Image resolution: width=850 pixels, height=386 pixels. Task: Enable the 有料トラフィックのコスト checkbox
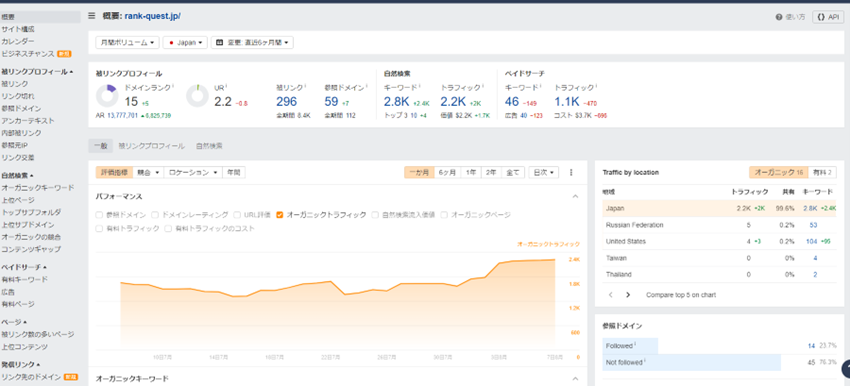click(169, 229)
